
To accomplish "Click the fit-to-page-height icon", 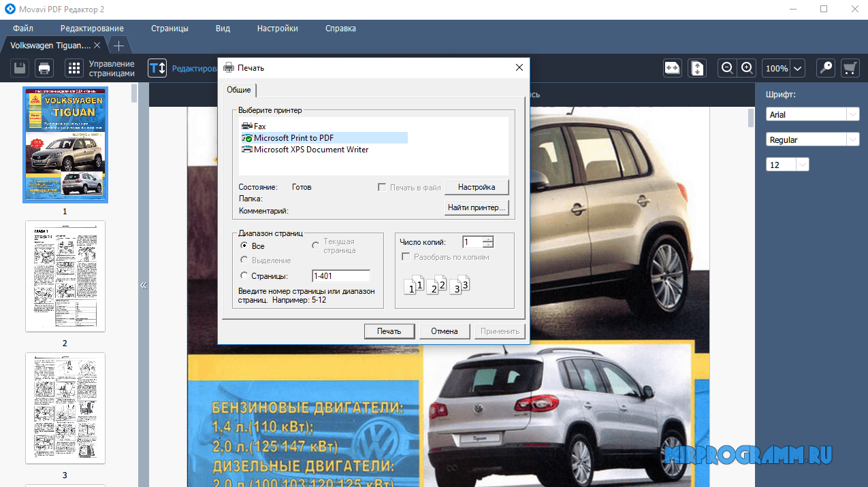I will click(x=697, y=68).
